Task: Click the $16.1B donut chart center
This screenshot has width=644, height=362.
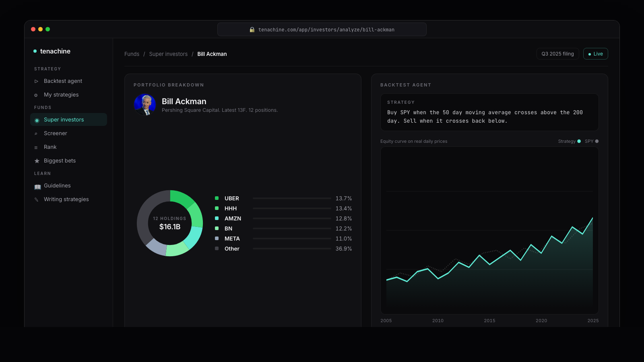Action: [170, 227]
